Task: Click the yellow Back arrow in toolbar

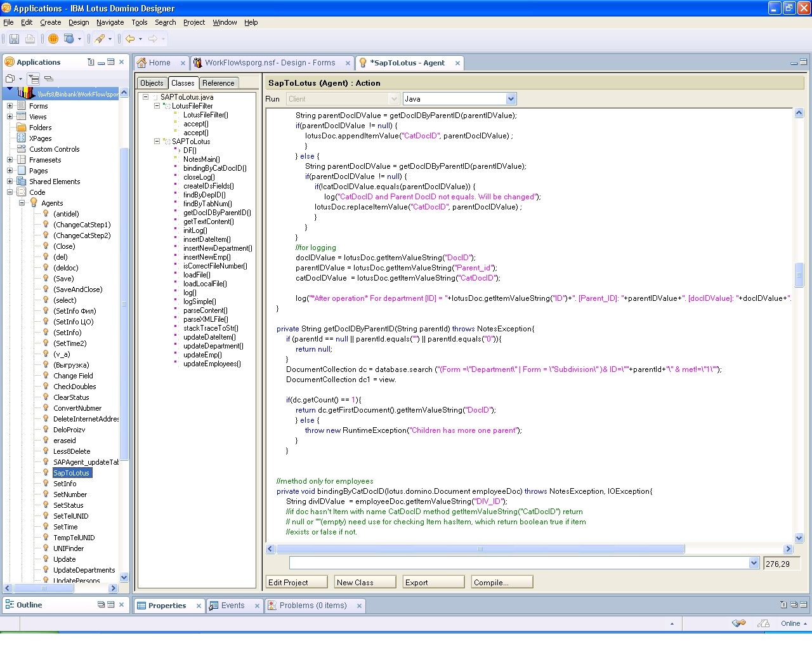Action: point(130,39)
